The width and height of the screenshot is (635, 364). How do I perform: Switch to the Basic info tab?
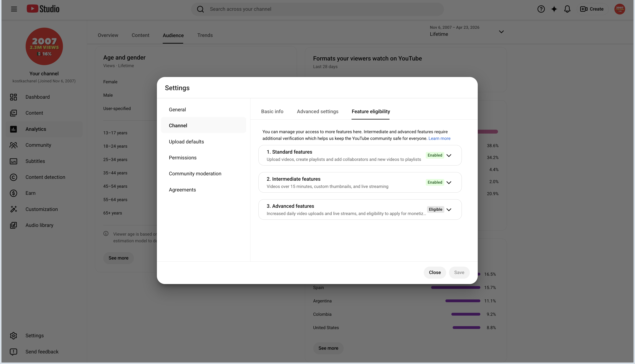pyautogui.click(x=272, y=112)
